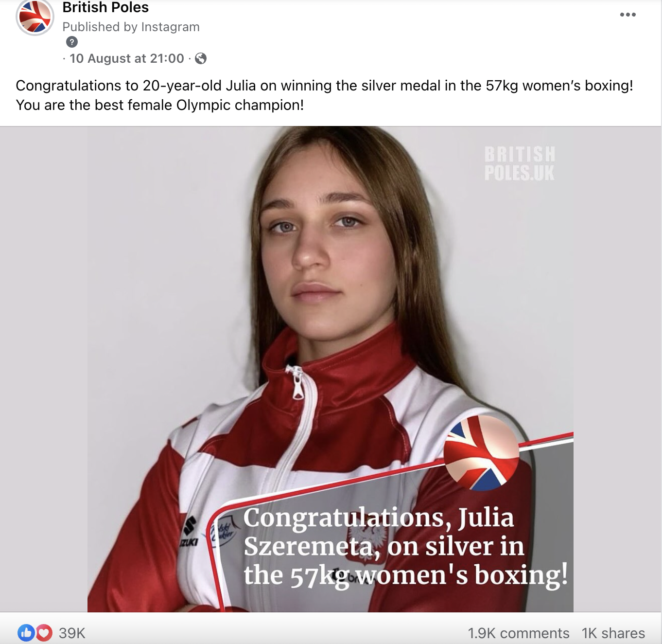
Task: Select the best female Olympic champion text line
Action: click(160, 105)
